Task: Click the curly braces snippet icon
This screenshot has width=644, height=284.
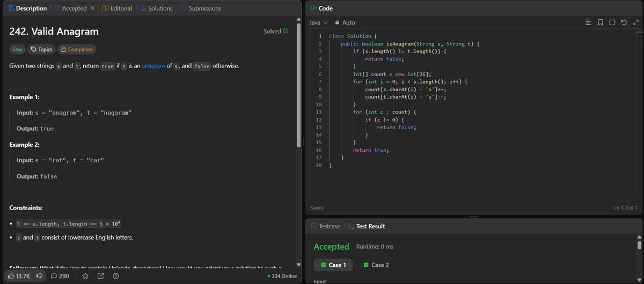Action: coord(612,23)
